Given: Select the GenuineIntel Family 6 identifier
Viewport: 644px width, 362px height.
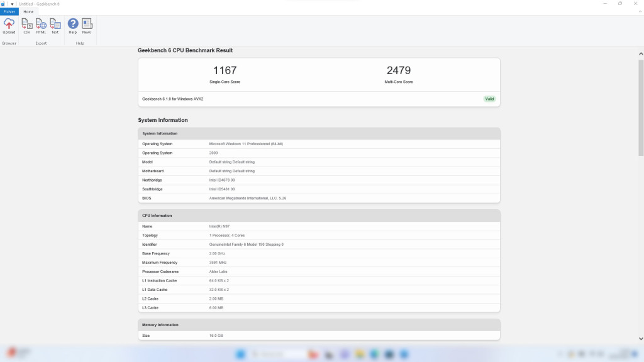Looking at the screenshot, I should pyautogui.click(x=246, y=244).
